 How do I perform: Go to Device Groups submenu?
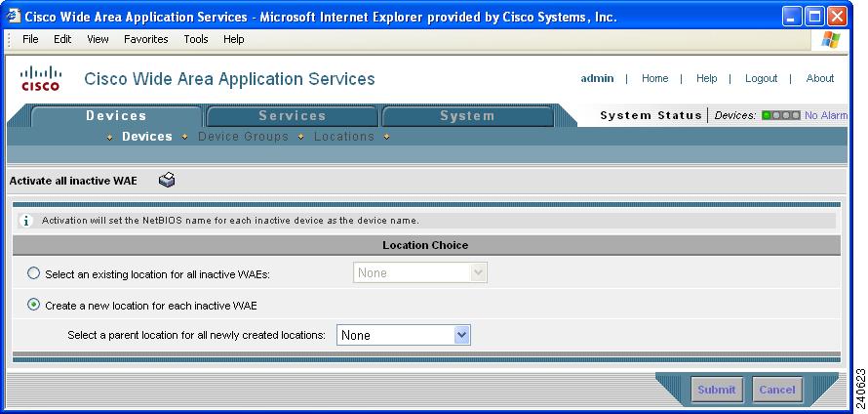243,137
